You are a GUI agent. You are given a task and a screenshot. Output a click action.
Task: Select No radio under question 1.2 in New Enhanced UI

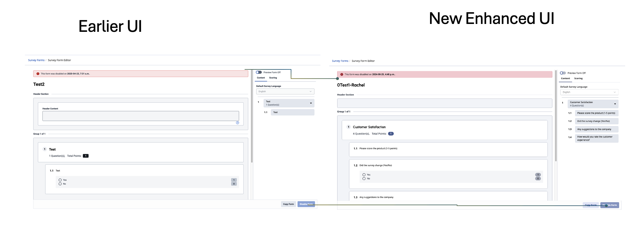tap(364, 179)
